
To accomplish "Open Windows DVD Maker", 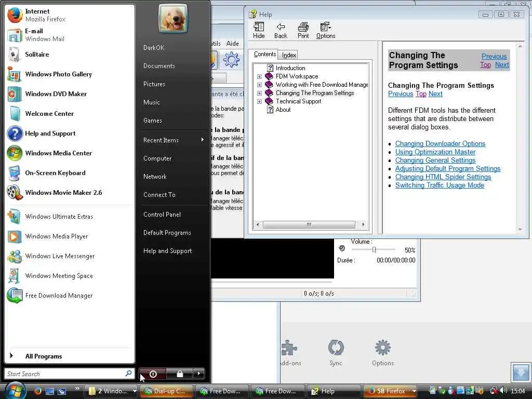I will pos(70,94).
